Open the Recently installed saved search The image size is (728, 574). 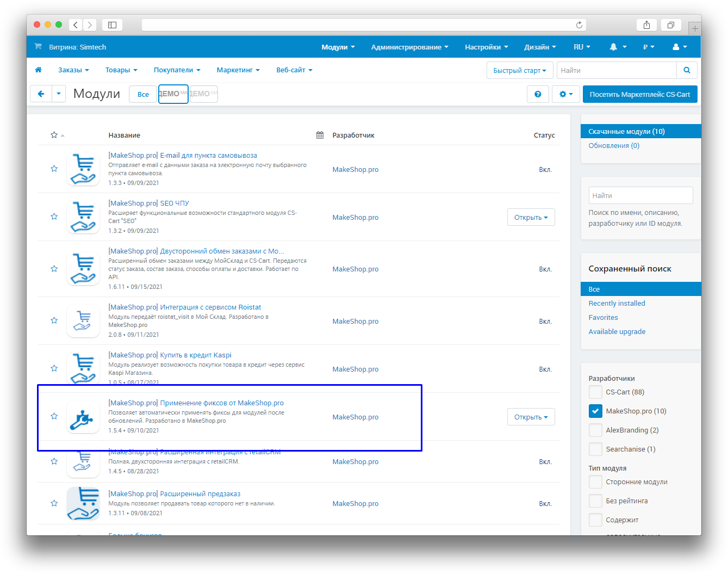tap(617, 304)
